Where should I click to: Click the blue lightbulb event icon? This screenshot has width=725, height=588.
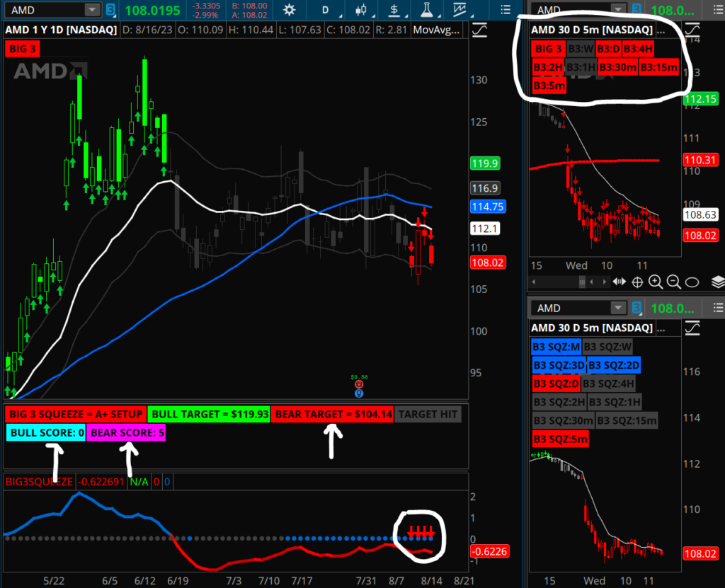pos(359,393)
